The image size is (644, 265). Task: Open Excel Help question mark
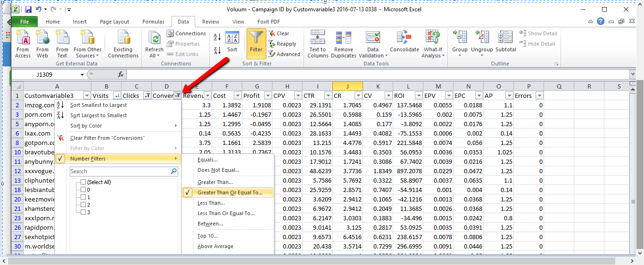tap(600, 21)
